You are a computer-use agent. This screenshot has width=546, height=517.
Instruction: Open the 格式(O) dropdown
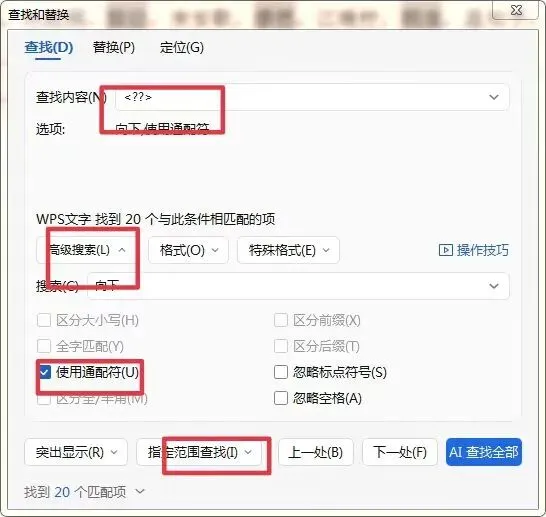pyautogui.click(x=188, y=250)
